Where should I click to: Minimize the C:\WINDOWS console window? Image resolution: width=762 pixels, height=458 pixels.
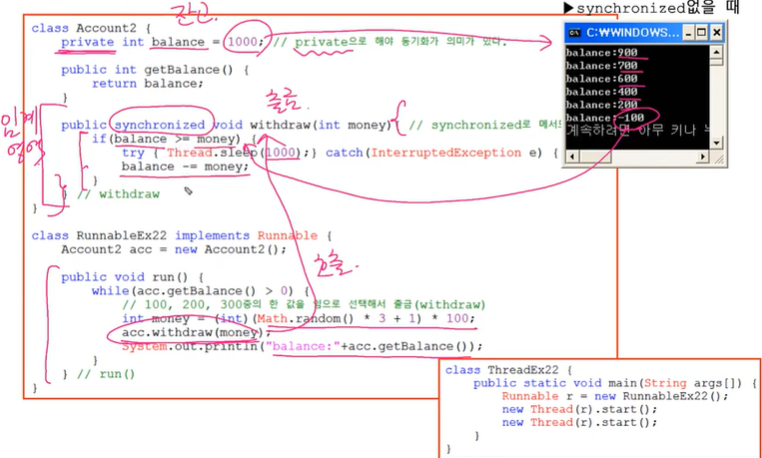688,33
